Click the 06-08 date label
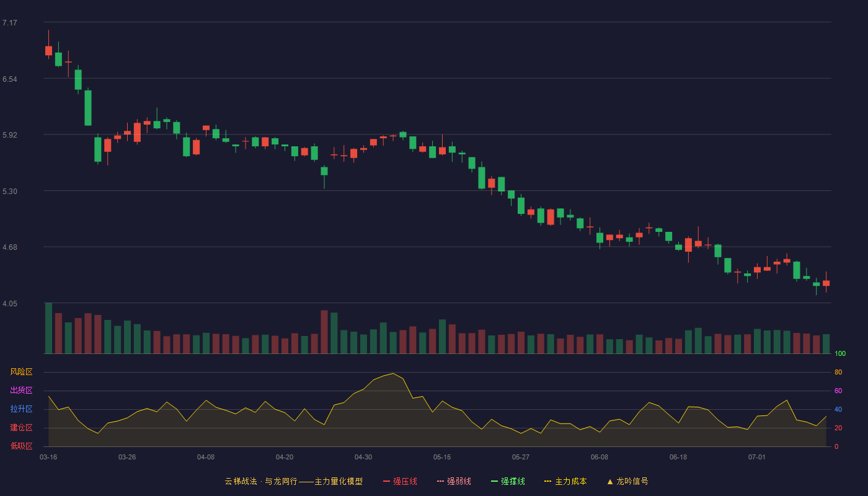The image size is (868, 496). pyautogui.click(x=600, y=457)
